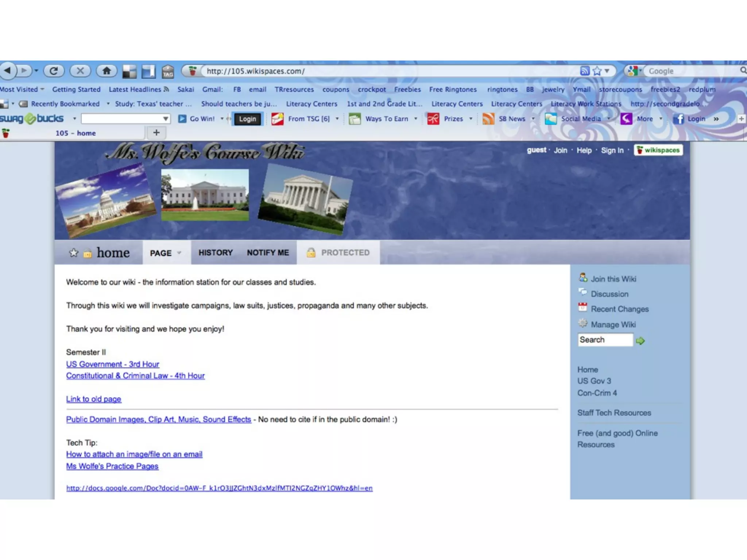The width and height of the screenshot is (747, 560).
Task: Star the home page as favorite
Action: click(74, 253)
